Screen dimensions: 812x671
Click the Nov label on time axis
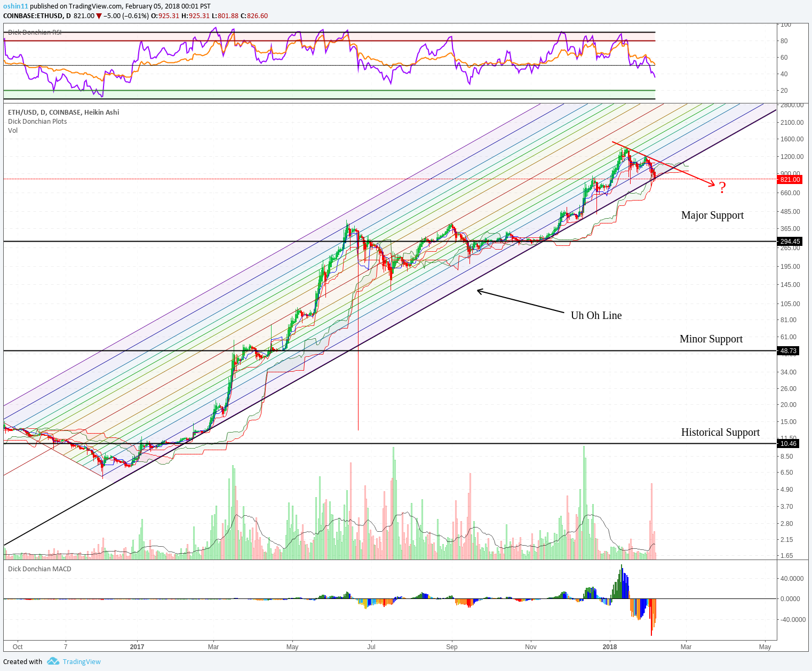click(531, 646)
